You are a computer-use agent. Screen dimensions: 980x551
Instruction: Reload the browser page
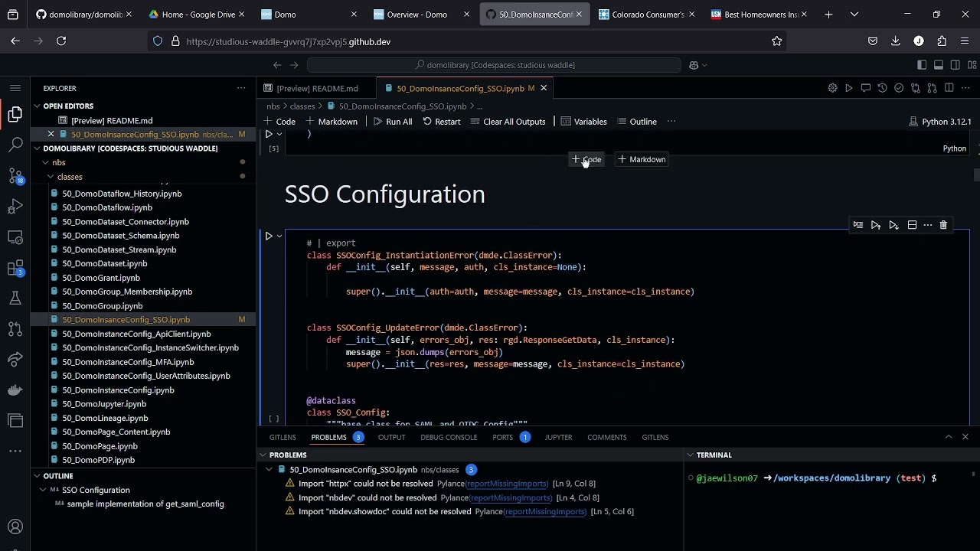point(61,41)
